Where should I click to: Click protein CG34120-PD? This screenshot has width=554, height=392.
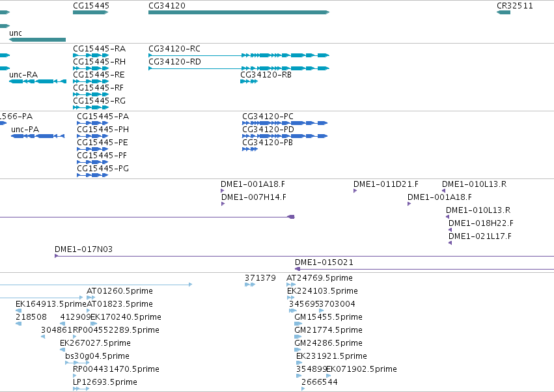pyautogui.click(x=284, y=137)
